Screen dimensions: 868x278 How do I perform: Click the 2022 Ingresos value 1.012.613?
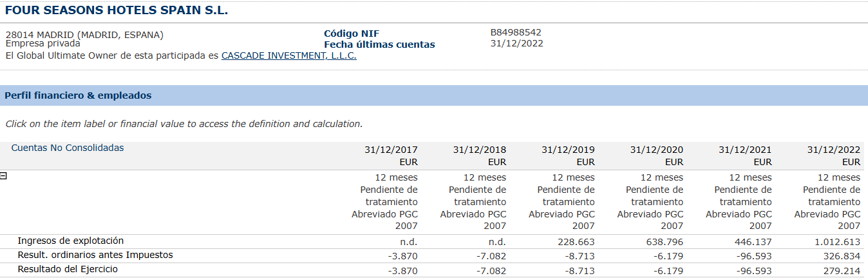tap(836, 242)
